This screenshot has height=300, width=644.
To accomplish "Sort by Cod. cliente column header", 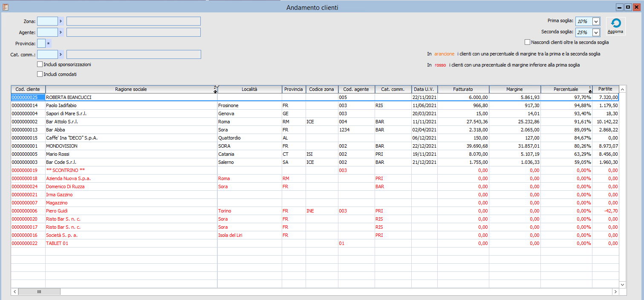I will [28, 89].
